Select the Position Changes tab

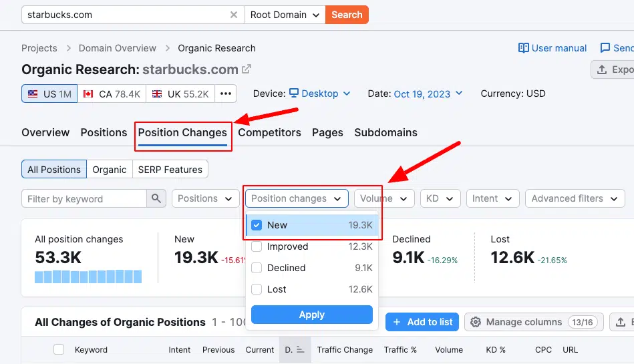pos(182,133)
